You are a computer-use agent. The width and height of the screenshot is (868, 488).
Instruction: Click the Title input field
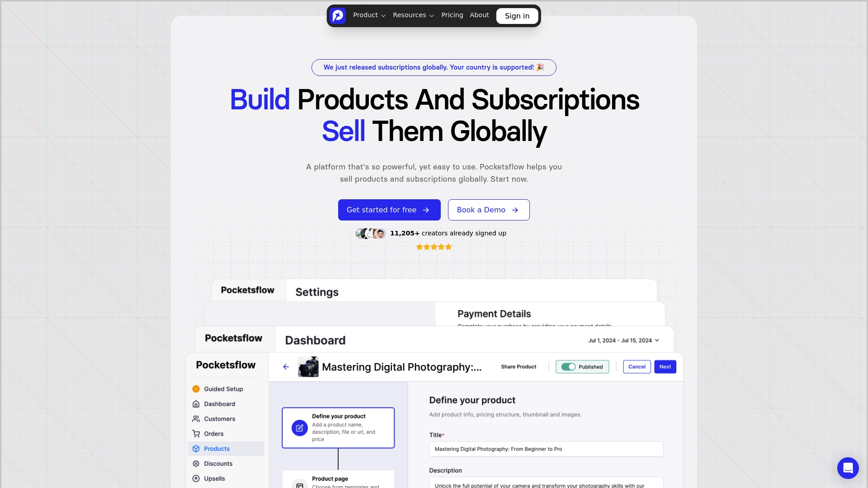(x=546, y=449)
